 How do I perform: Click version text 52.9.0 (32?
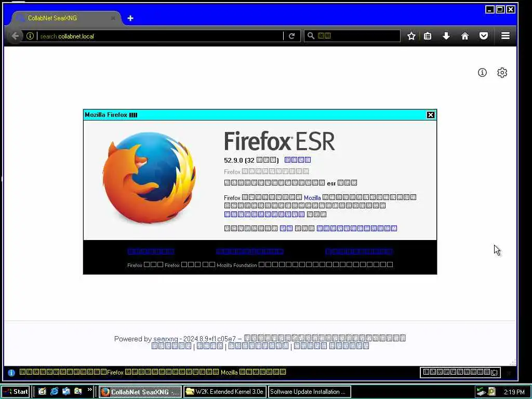(239, 160)
